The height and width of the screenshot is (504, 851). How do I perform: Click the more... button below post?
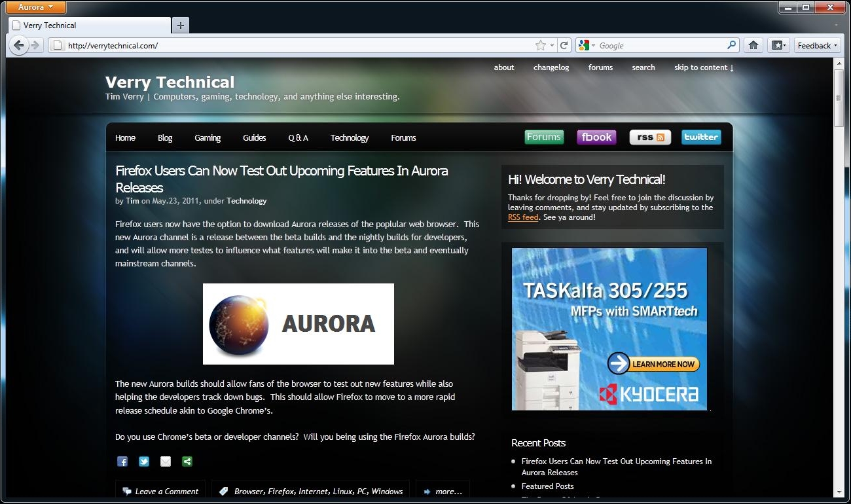(x=443, y=492)
